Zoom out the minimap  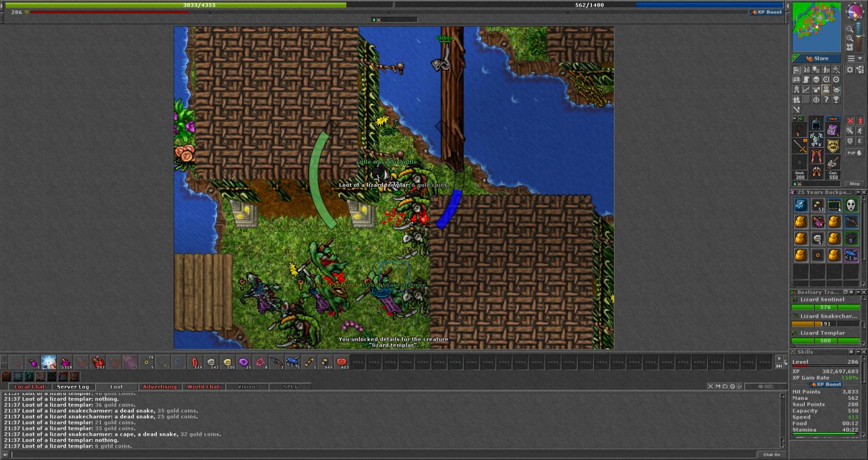coord(849,28)
